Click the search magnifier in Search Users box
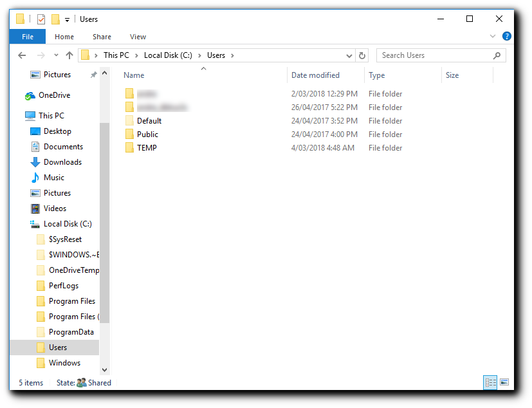Screen dimensions: 532x408 coord(496,55)
